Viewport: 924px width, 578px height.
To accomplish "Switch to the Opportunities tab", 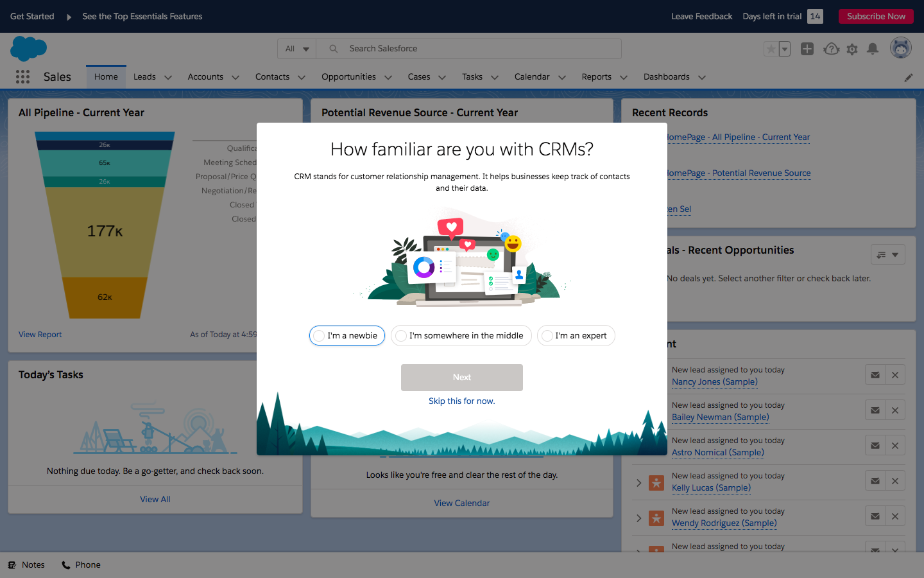I will click(348, 77).
